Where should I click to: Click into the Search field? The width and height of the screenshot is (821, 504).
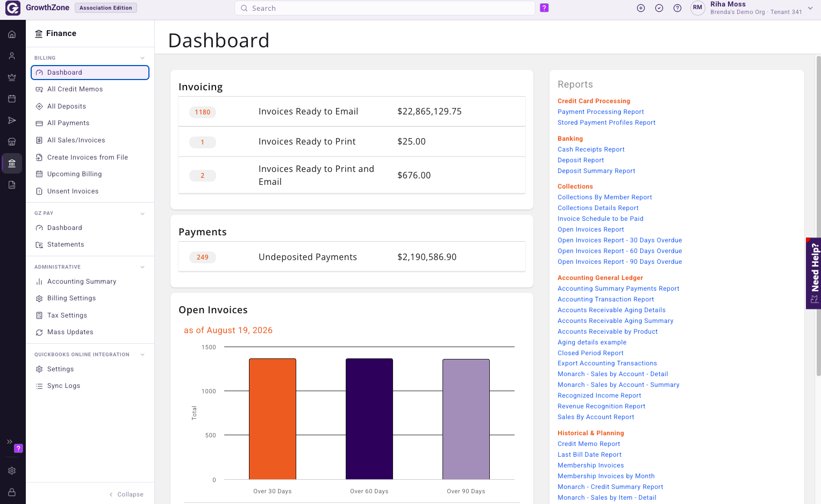click(x=385, y=8)
